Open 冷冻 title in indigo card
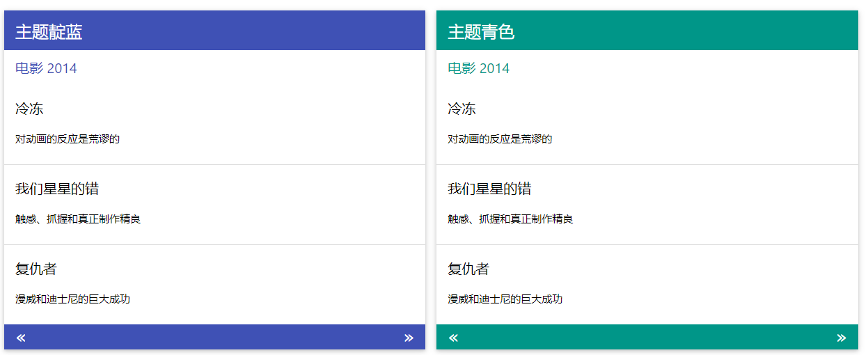868x355 pixels. point(29,109)
